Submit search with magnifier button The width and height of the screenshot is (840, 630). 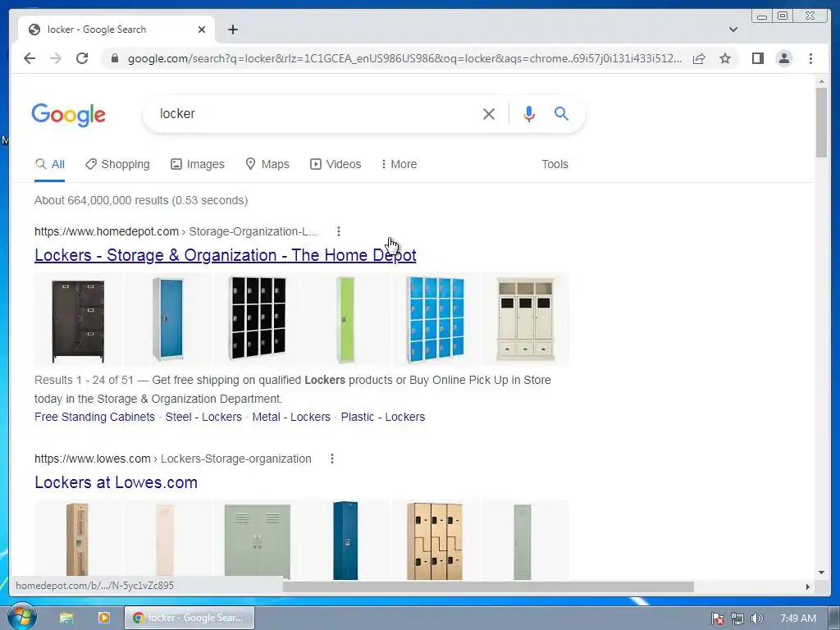point(561,113)
